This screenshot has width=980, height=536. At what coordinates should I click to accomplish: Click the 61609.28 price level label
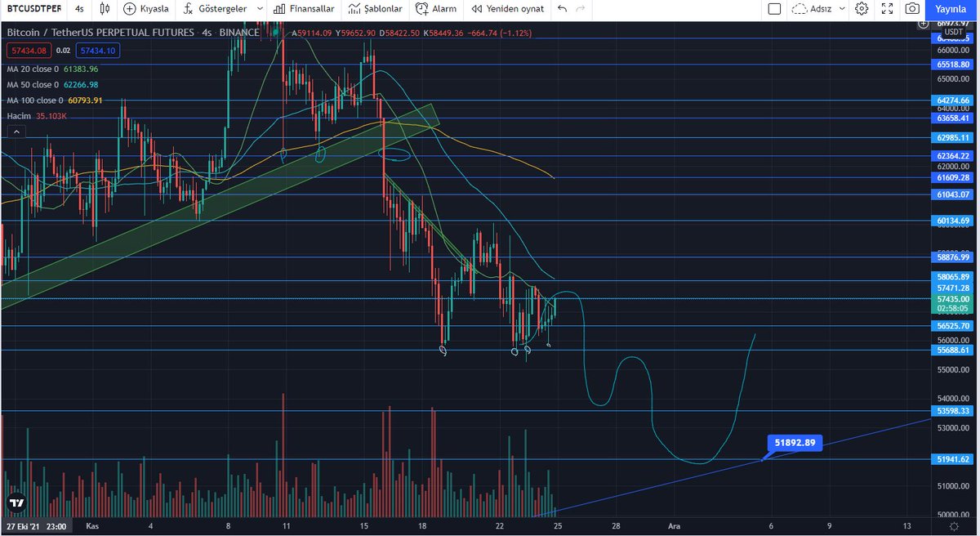tap(954, 177)
